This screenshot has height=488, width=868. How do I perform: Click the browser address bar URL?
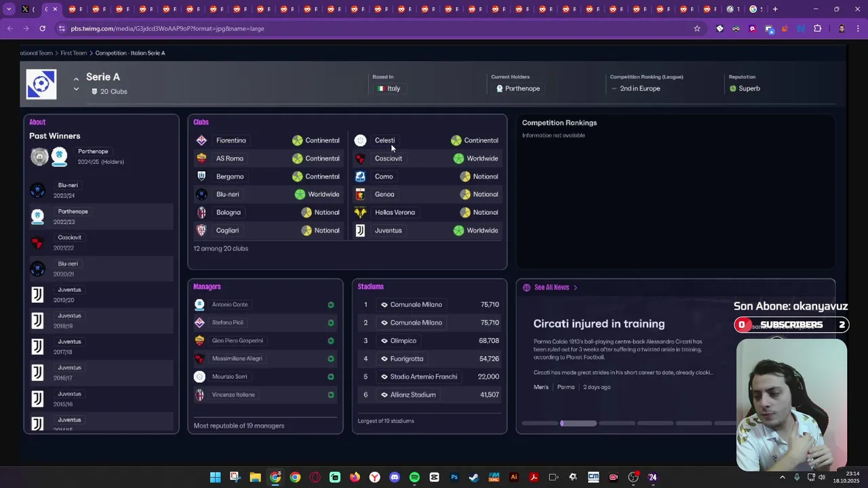point(167,28)
